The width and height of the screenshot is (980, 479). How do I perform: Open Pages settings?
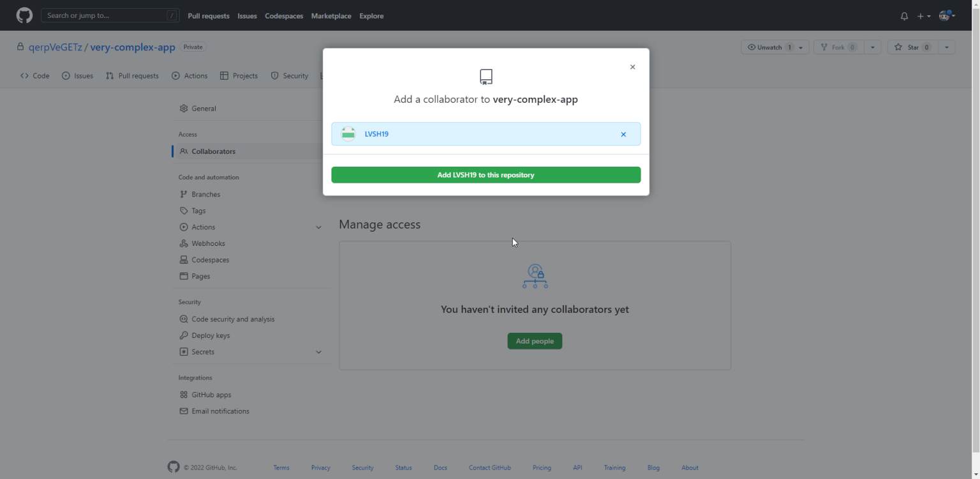point(251,277)
